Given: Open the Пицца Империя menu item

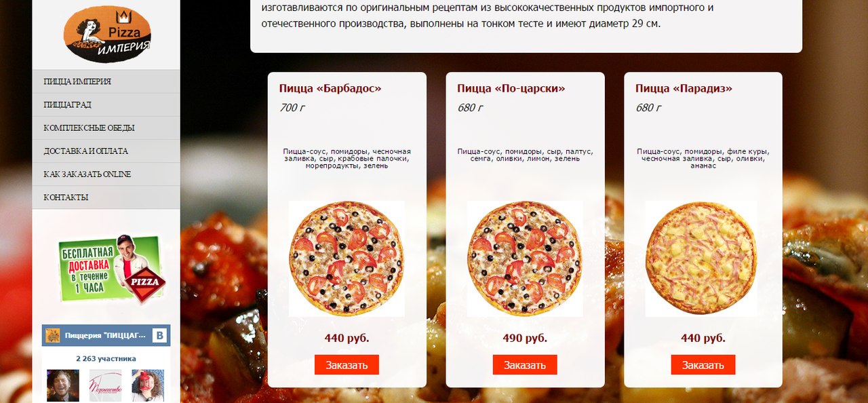Looking at the screenshot, I should 106,81.
